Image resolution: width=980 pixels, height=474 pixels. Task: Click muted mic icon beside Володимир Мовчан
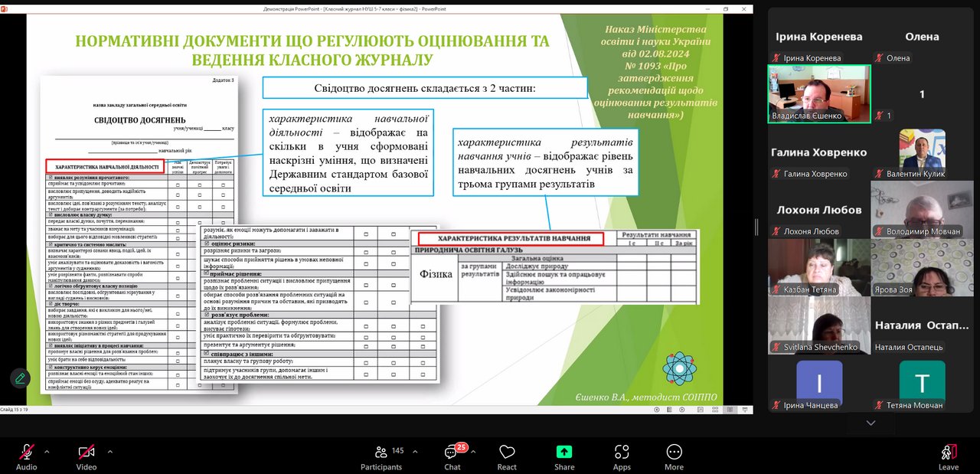click(x=879, y=231)
